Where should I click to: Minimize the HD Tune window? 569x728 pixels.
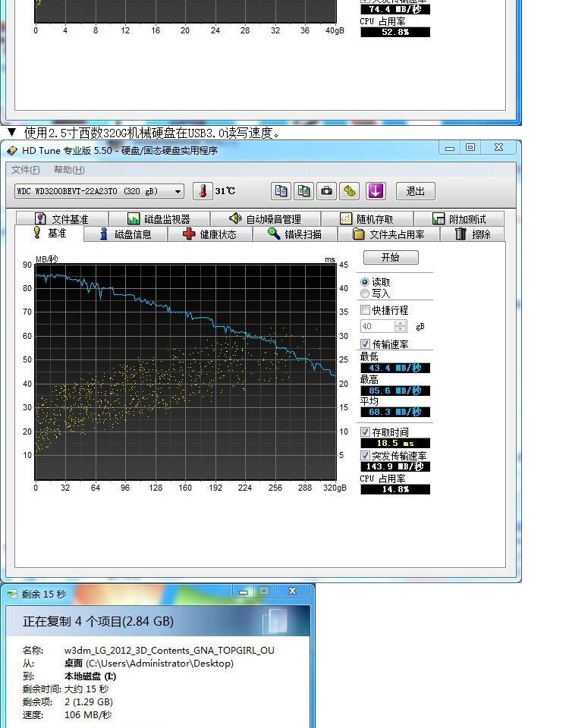[450, 148]
